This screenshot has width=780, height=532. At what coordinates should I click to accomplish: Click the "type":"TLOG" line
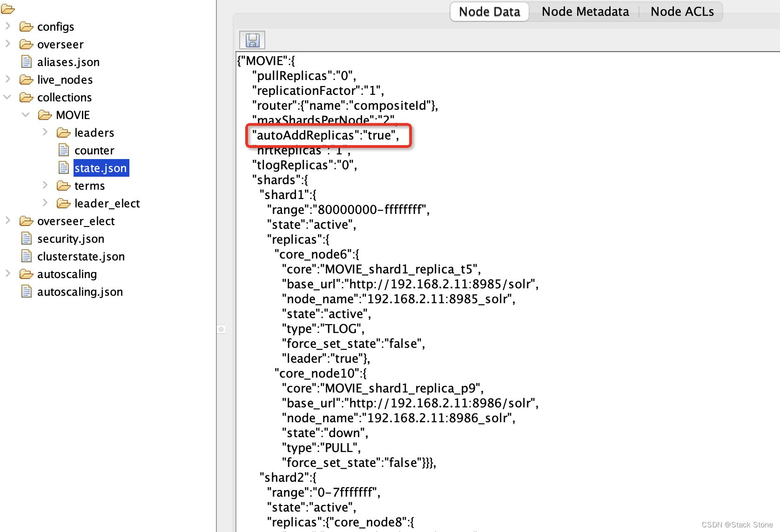click(323, 329)
